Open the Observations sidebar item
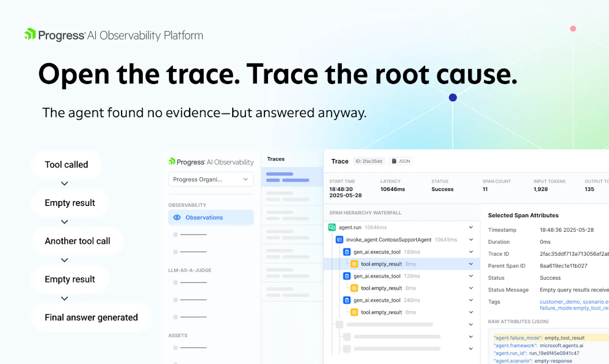Screen dimensions: 609x364 coord(211,218)
